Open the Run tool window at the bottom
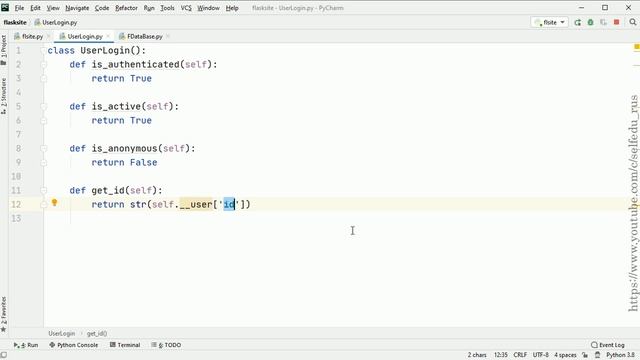This screenshot has width=640, height=360. point(26,345)
